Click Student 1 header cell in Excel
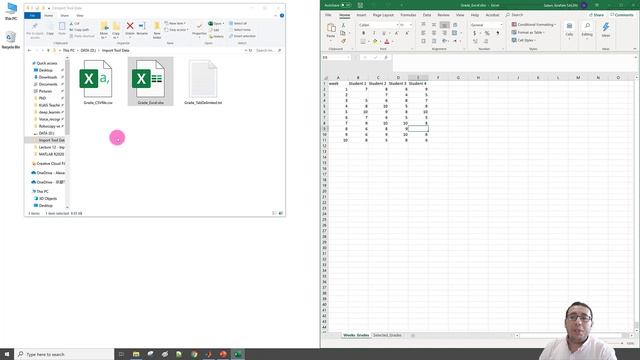This screenshot has height=360, width=640. 358,83
